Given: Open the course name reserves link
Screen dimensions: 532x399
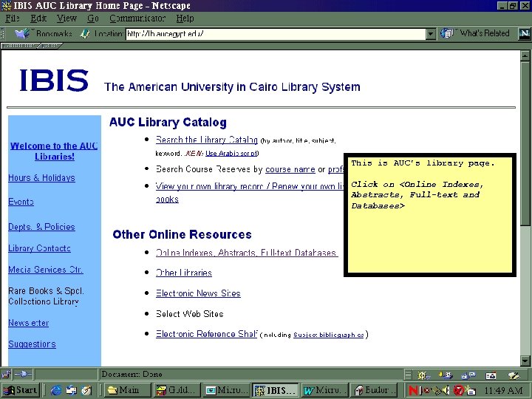Looking at the screenshot, I should [x=290, y=169].
